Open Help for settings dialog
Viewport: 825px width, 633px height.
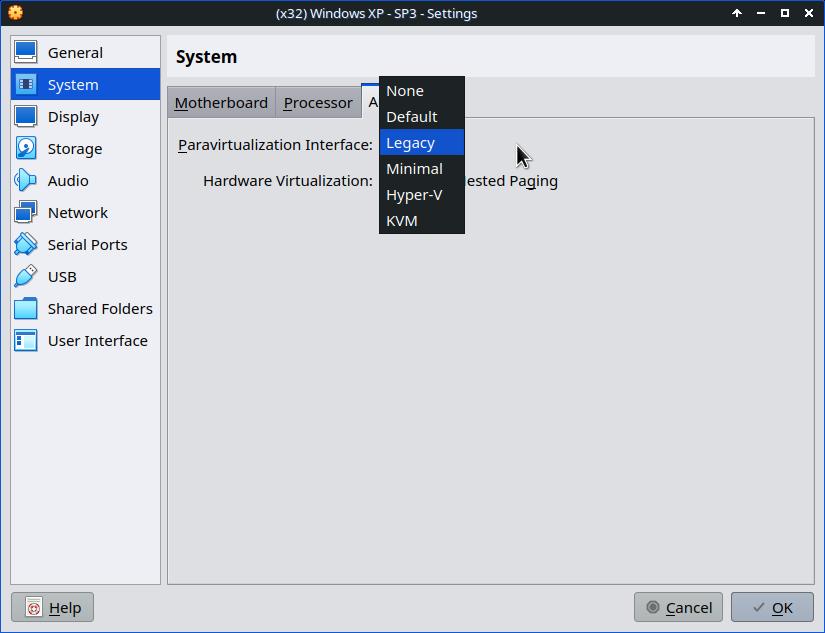tap(53, 607)
